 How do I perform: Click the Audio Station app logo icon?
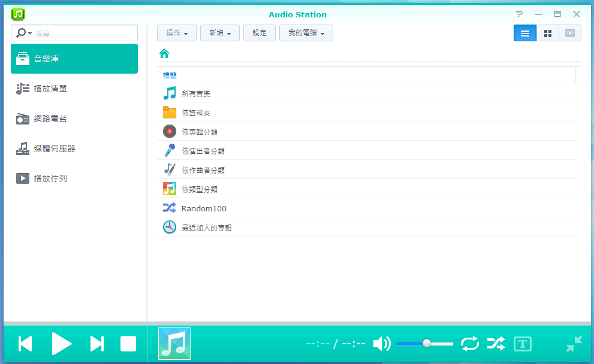coord(18,14)
